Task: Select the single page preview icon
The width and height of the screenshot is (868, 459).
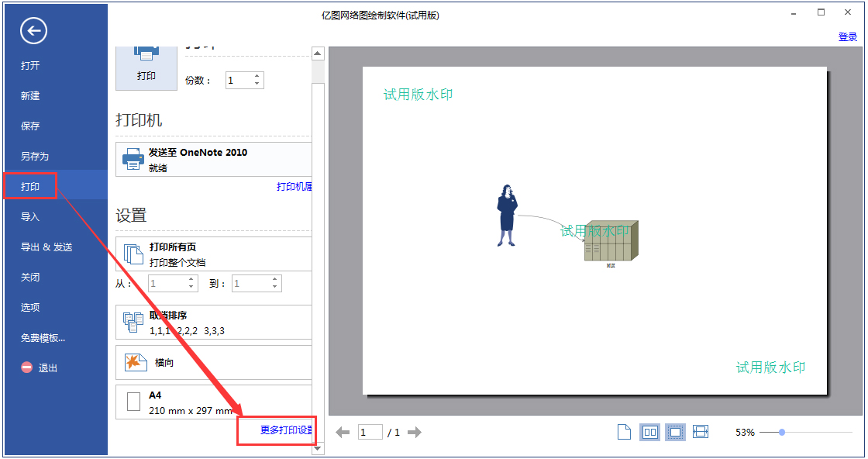Action: 624,431
